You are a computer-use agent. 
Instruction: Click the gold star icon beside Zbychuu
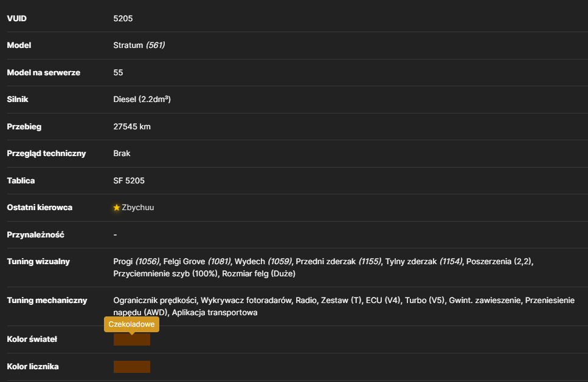(117, 208)
